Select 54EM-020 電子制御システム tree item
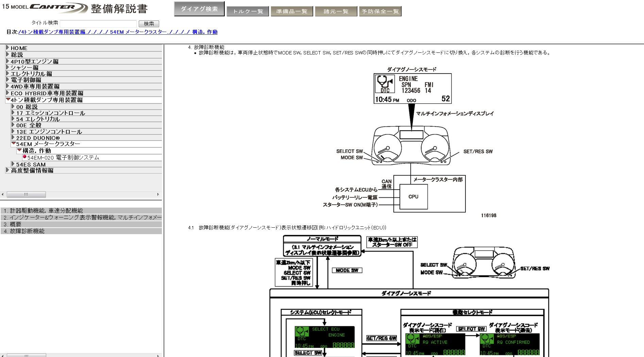 [63, 158]
